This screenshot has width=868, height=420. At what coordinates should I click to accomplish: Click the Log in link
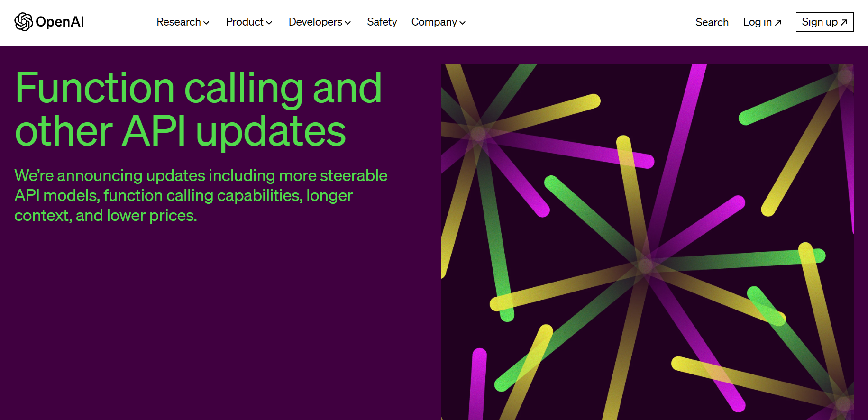point(757,22)
